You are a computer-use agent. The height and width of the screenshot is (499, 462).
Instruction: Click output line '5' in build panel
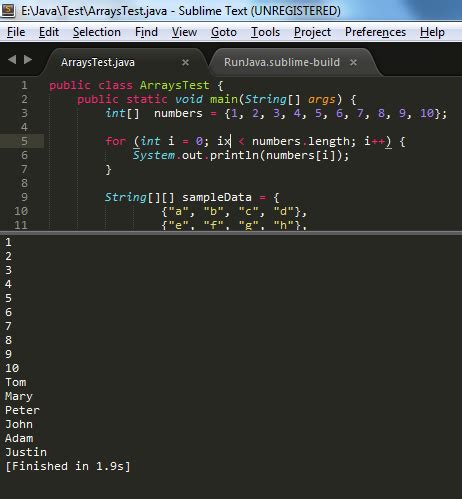pyautogui.click(x=8, y=298)
